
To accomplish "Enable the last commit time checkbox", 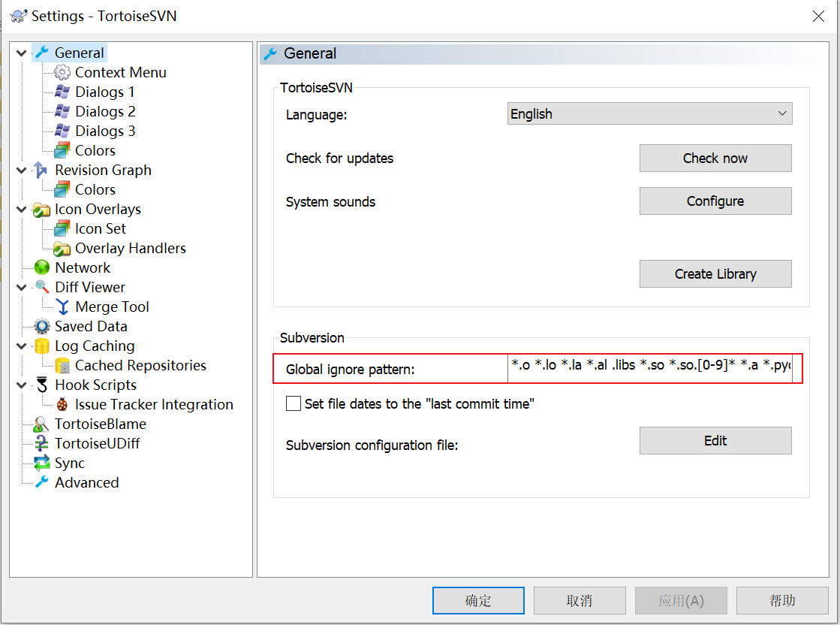I will pos(293,403).
